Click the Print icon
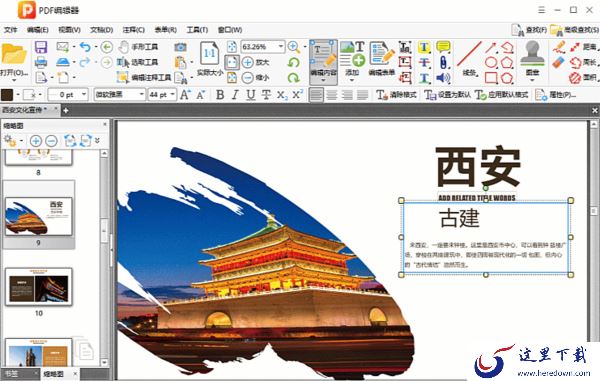Image resolution: width=600 pixels, height=381 pixels. point(41,62)
